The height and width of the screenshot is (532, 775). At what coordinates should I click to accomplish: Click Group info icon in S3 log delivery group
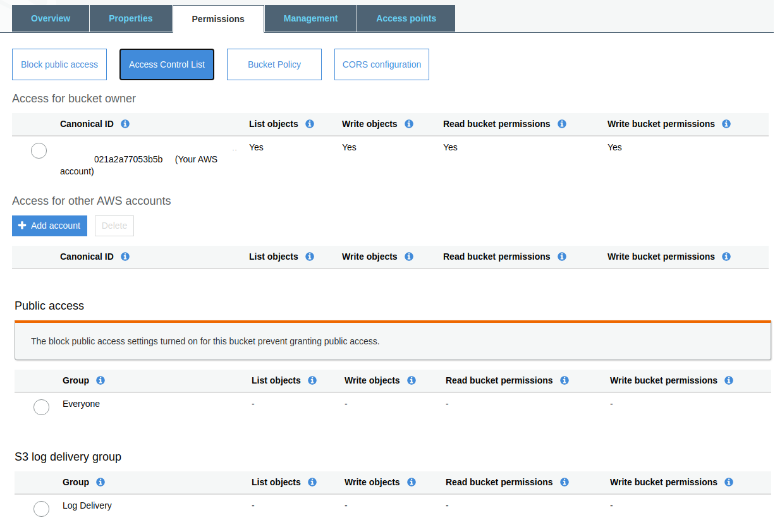101,482
